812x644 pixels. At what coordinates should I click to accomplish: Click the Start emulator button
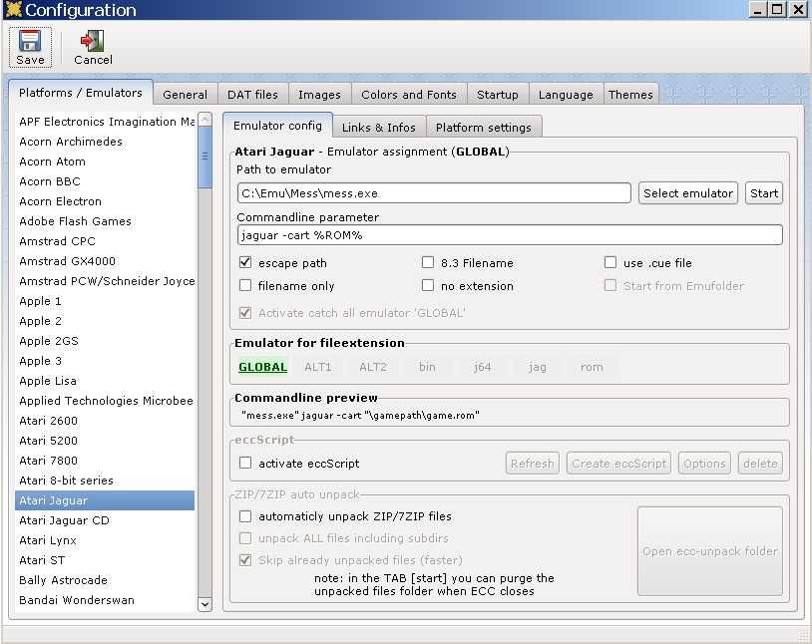[x=764, y=193]
